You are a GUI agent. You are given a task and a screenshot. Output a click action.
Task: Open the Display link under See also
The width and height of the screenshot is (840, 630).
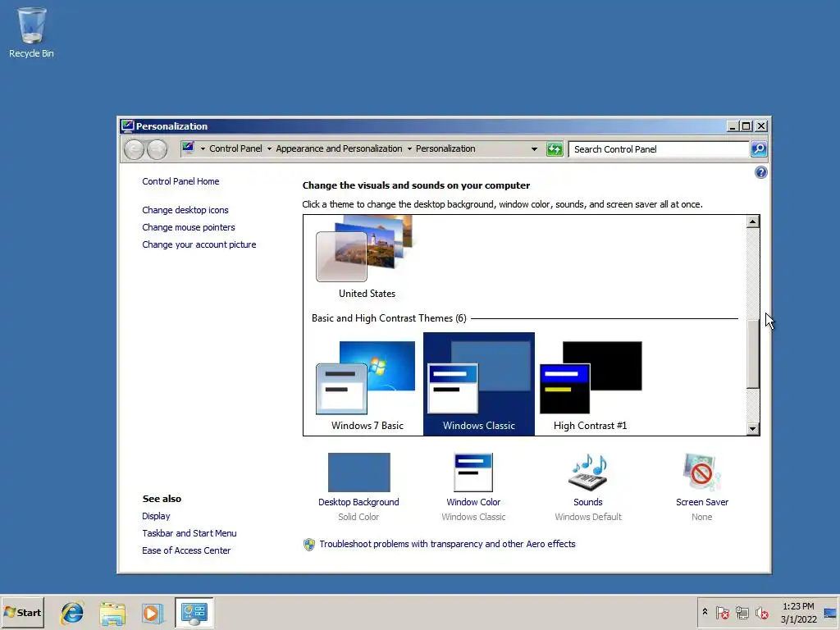click(156, 516)
